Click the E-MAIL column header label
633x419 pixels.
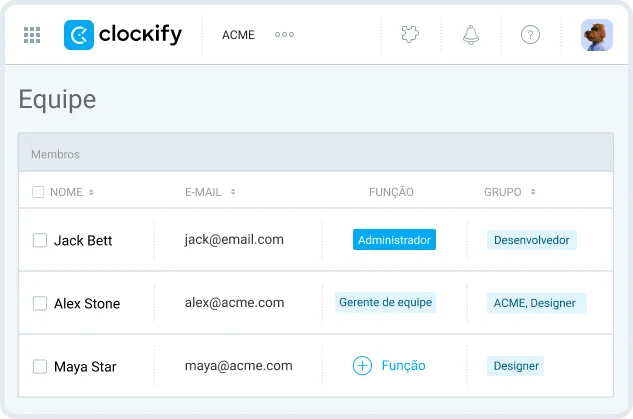click(203, 192)
